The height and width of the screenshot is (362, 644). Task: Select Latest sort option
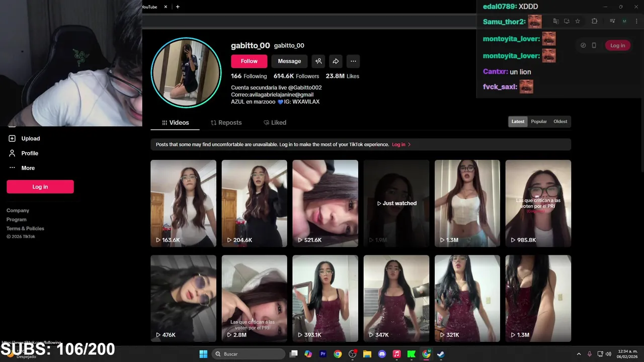(518, 122)
